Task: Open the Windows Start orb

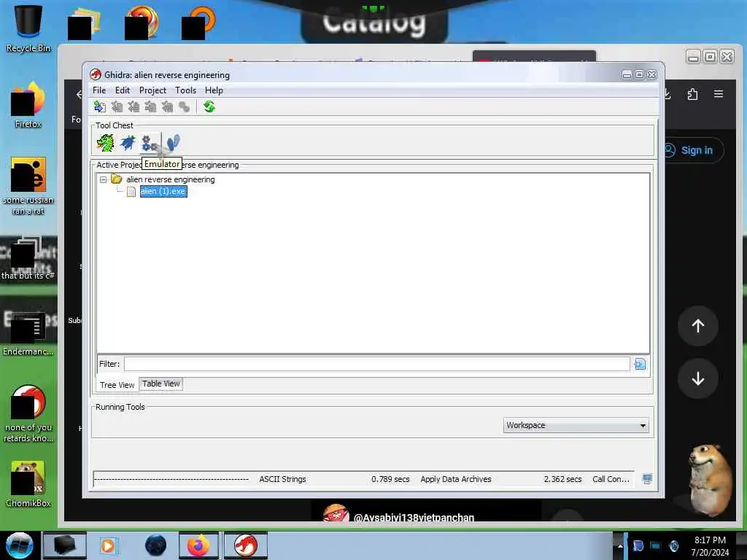Action: 19,545
